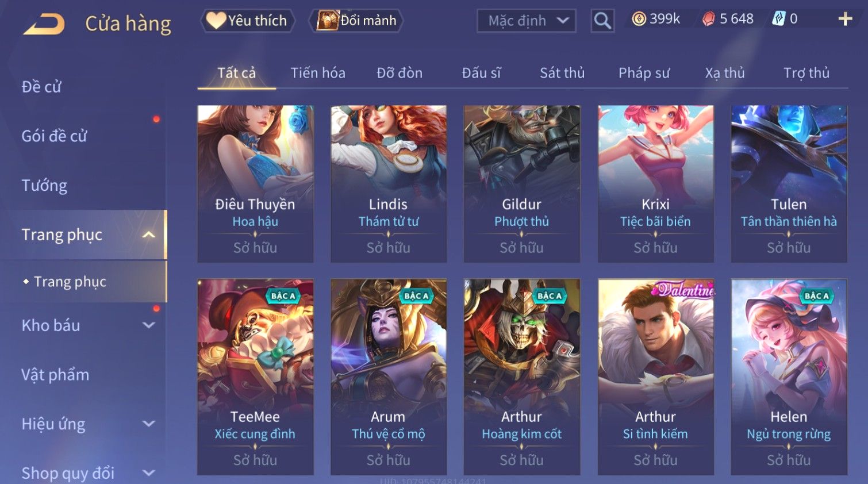This screenshot has height=484, width=868.
Task: Open Đổi mảnh shard exchange chest
Action: click(356, 21)
